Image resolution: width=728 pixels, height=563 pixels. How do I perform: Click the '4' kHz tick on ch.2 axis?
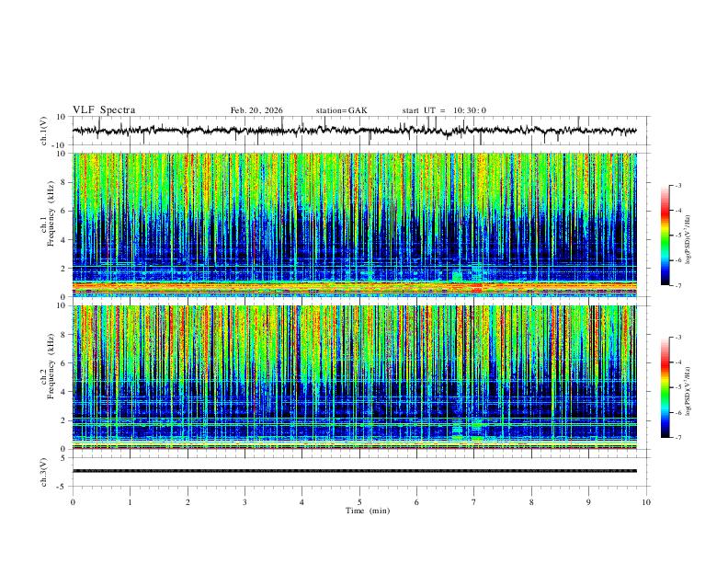pos(63,392)
